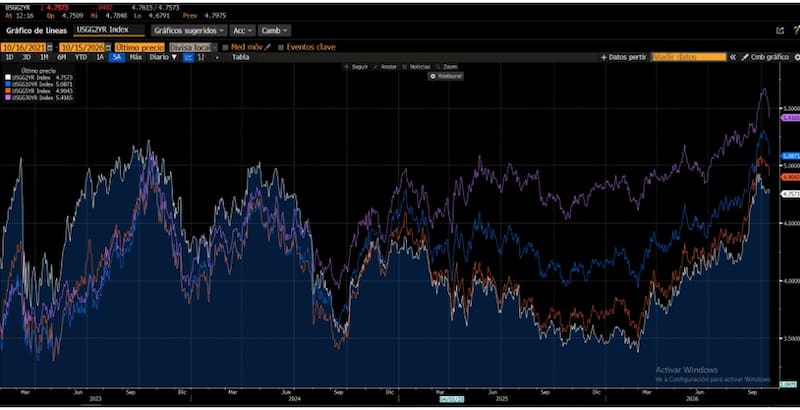The image size is (800, 410).
Task: Click the purple USGG30YR legend swatch
Action: pyautogui.click(x=8, y=97)
